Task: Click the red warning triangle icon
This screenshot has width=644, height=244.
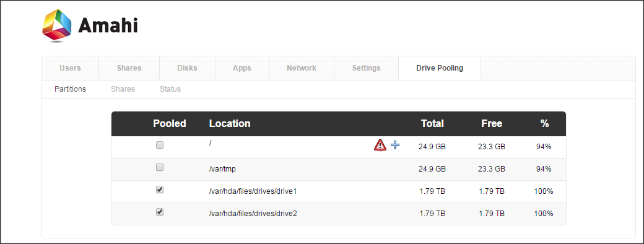Action: 380,144
